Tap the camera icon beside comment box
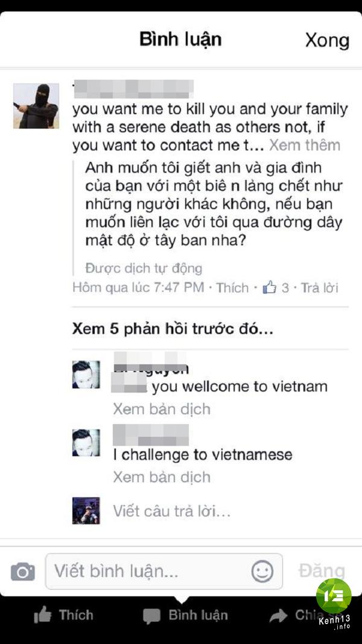362x644 pixels. (23, 572)
